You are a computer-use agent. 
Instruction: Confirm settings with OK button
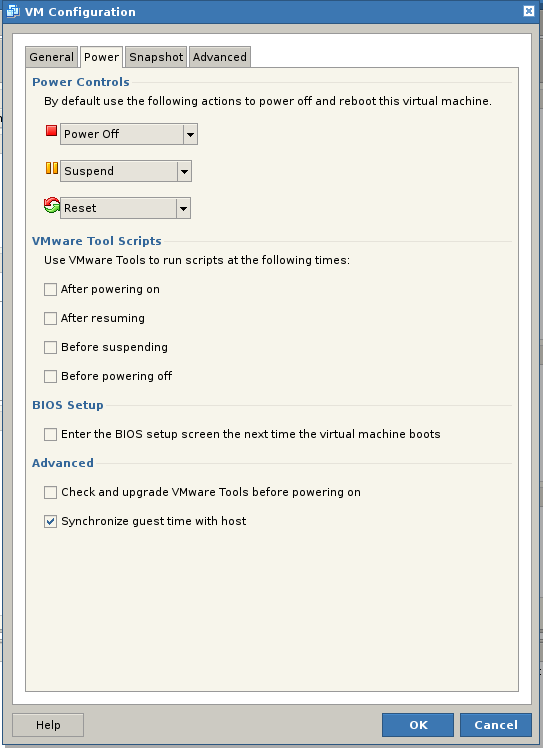point(418,725)
